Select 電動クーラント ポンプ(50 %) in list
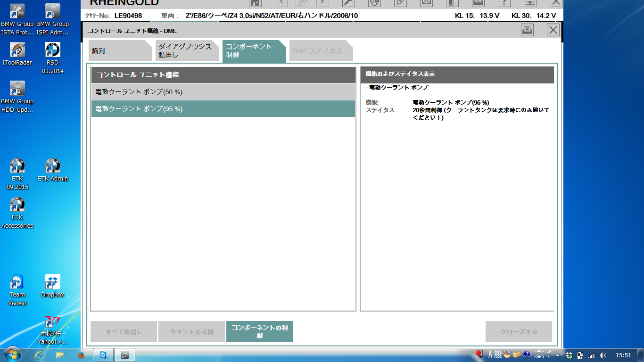 tap(223, 92)
